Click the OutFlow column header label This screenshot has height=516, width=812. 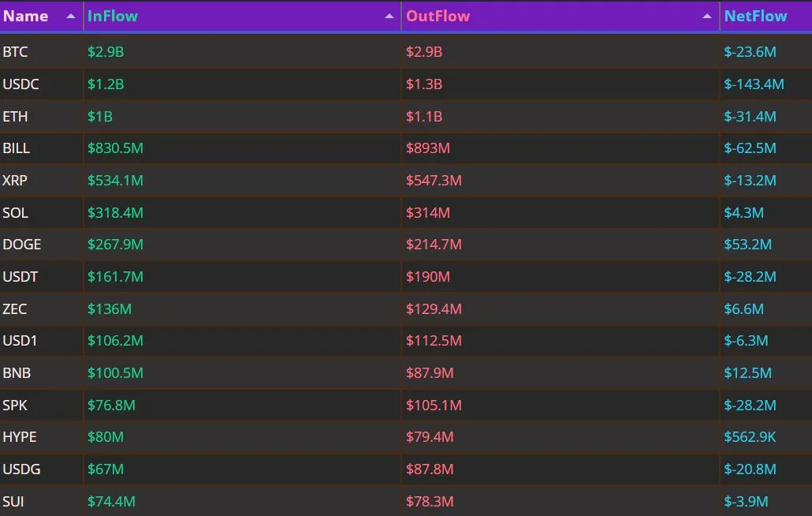tap(438, 16)
